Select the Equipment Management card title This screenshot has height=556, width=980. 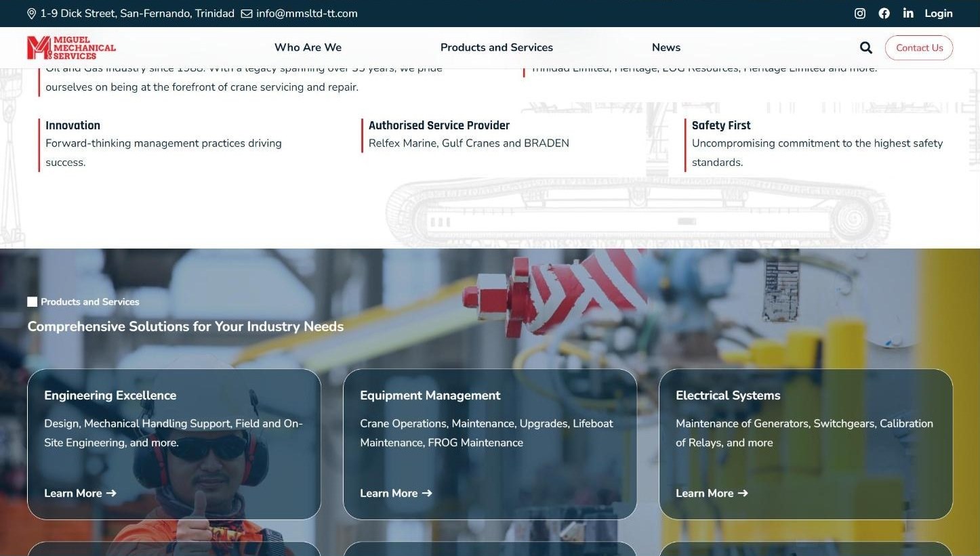430,395
